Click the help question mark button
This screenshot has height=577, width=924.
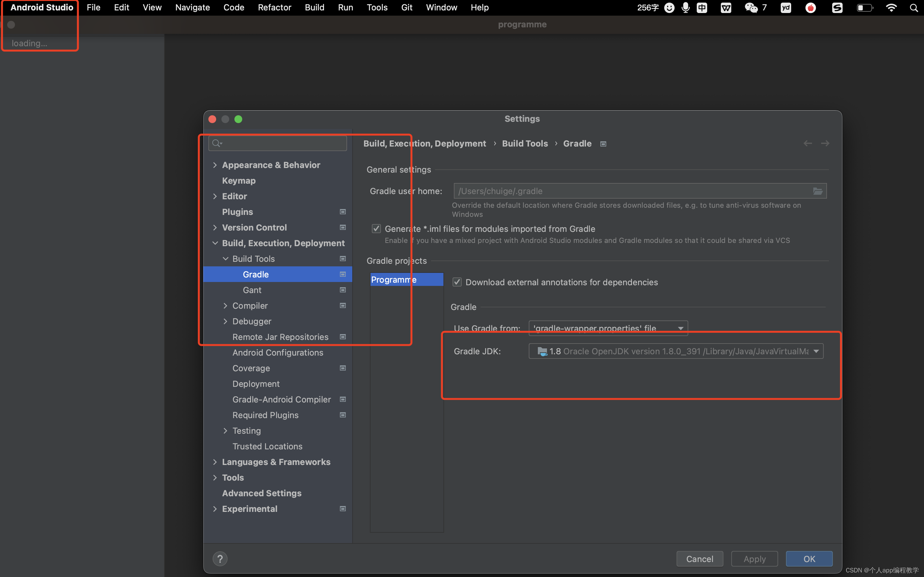point(220,559)
